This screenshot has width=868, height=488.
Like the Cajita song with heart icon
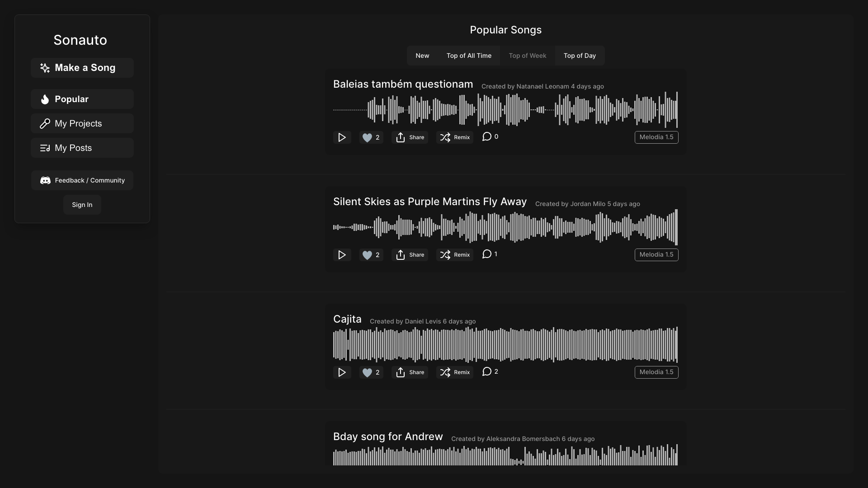(371, 372)
